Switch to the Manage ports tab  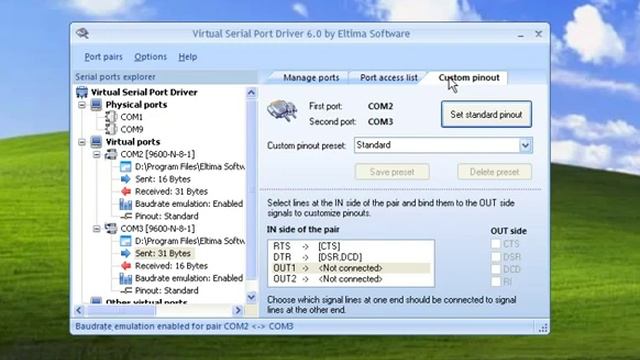pyautogui.click(x=311, y=78)
